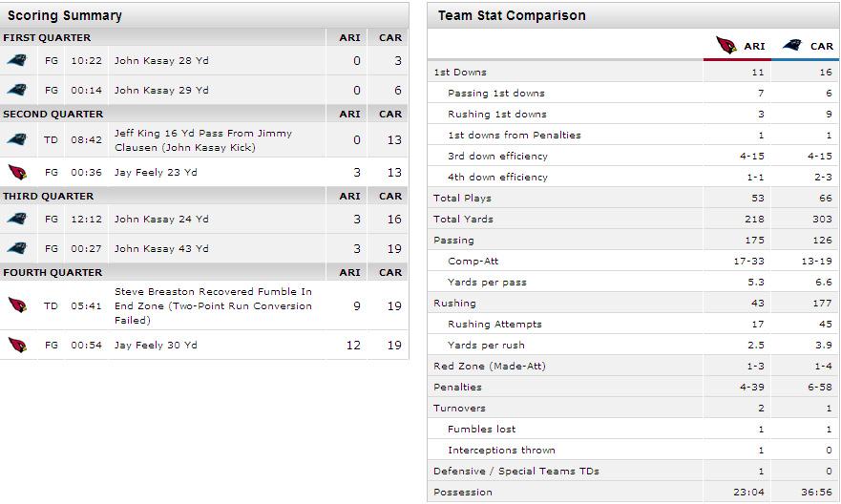The image size is (841, 504).
Task: Click Panthers logo beside Kasay 43 Yd
Action: tap(16, 249)
